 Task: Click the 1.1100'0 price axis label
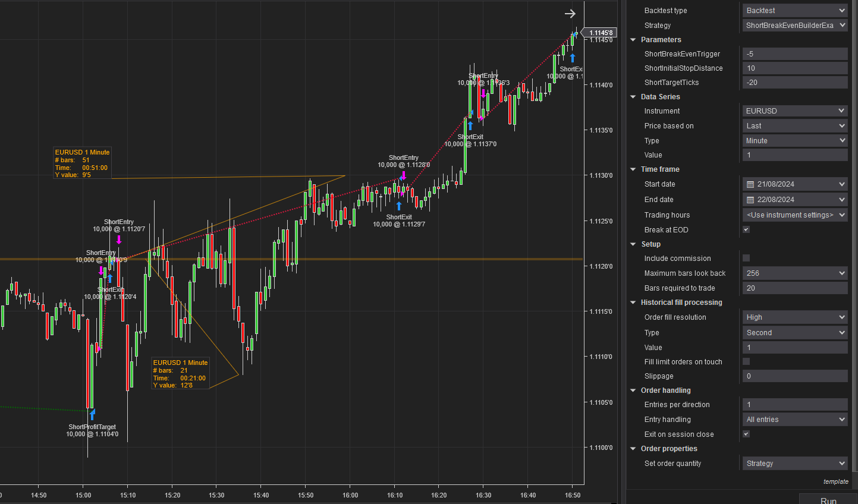601,448
